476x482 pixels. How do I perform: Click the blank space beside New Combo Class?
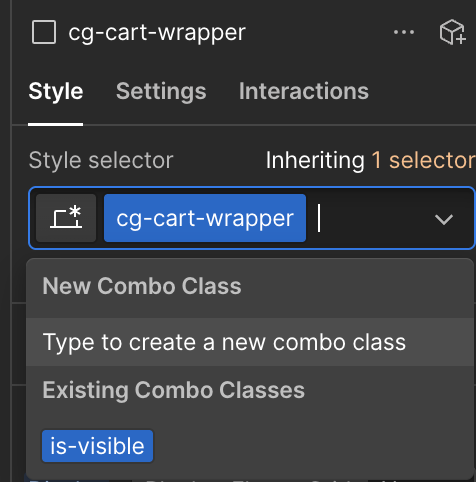355,286
